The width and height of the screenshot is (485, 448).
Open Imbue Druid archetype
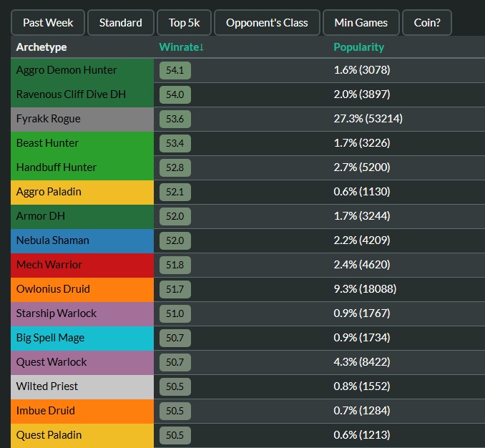point(82,412)
